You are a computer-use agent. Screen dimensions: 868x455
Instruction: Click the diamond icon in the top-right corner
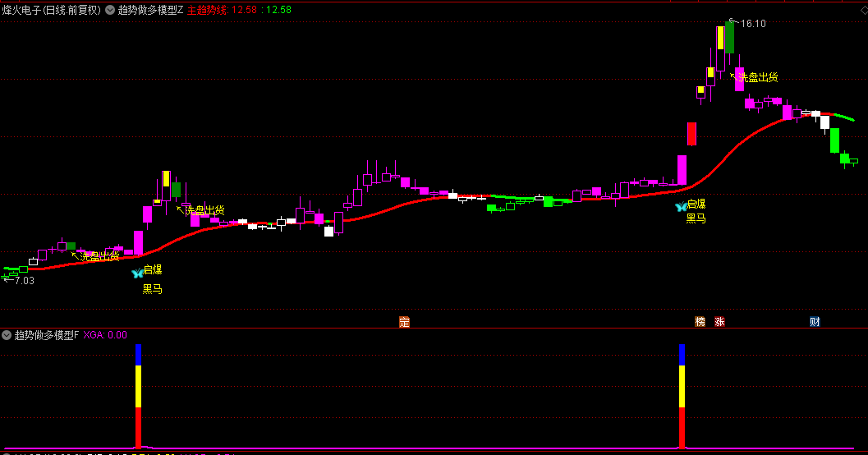pos(863,9)
